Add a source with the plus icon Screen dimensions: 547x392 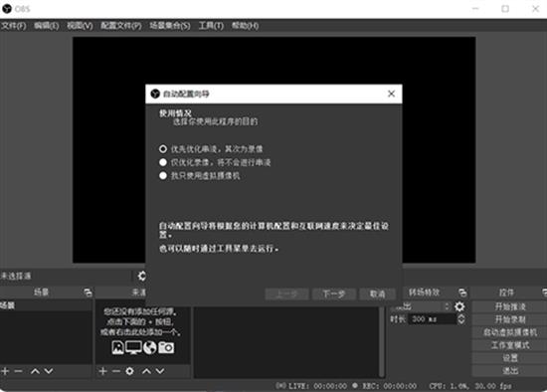102,371
